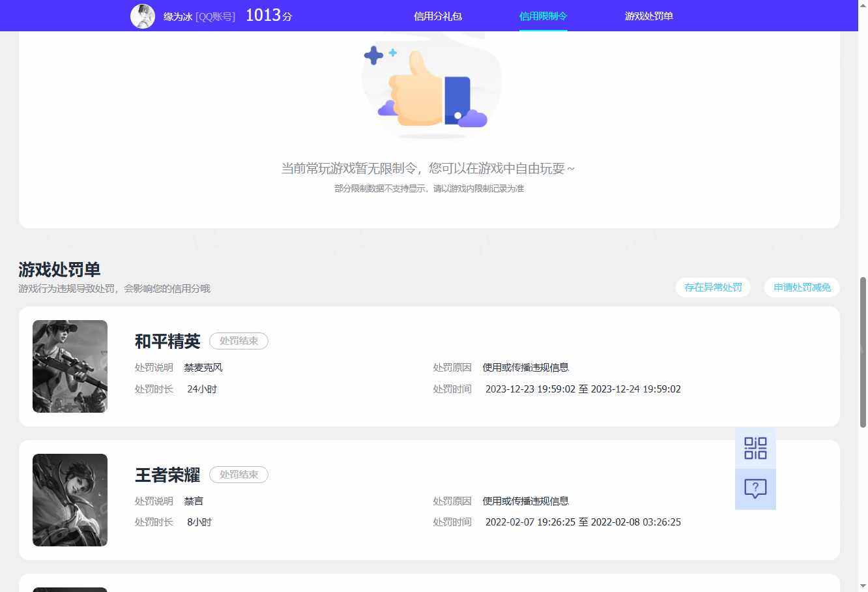Click the thumbs-up illustration
868x592 pixels.
pyautogui.click(x=431, y=85)
